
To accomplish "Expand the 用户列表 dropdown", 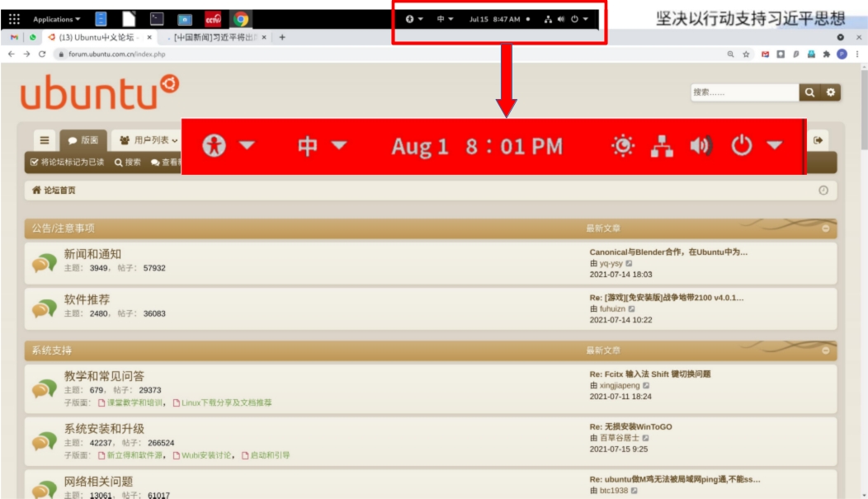I will tap(148, 140).
